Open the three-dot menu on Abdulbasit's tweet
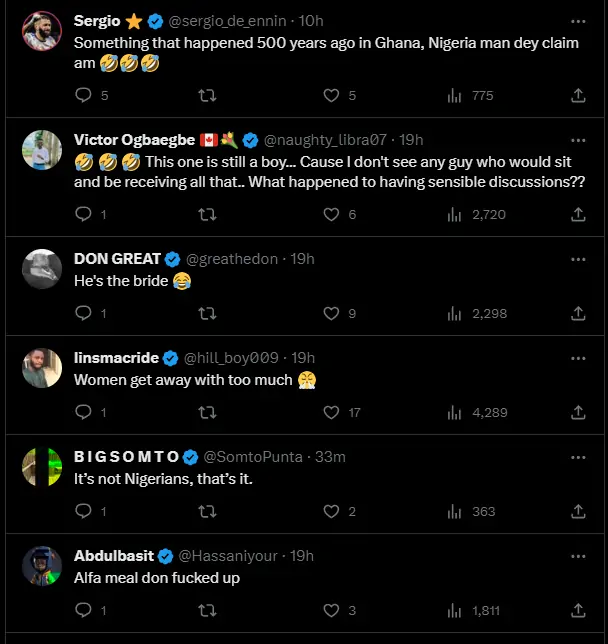The width and height of the screenshot is (608, 644). pyautogui.click(x=578, y=556)
